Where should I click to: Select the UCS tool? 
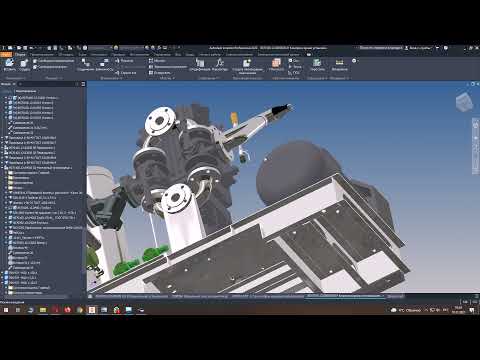[x=294, y=73]
